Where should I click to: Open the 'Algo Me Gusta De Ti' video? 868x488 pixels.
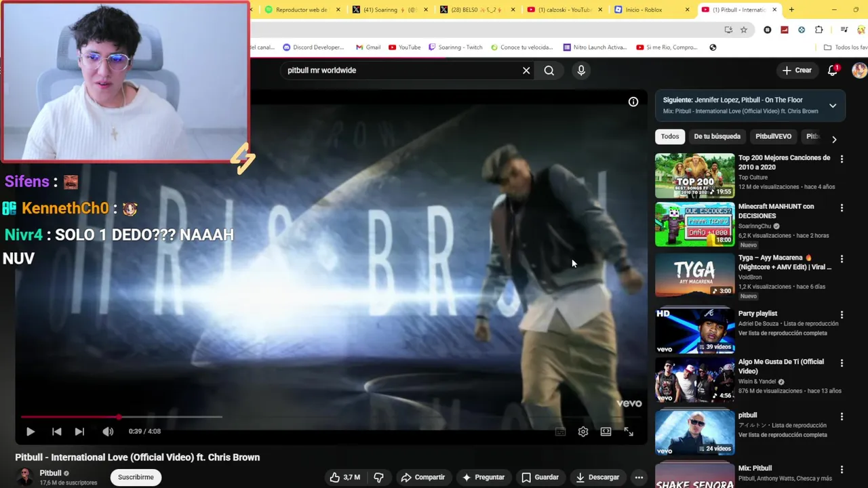click(x=694, y=380)
